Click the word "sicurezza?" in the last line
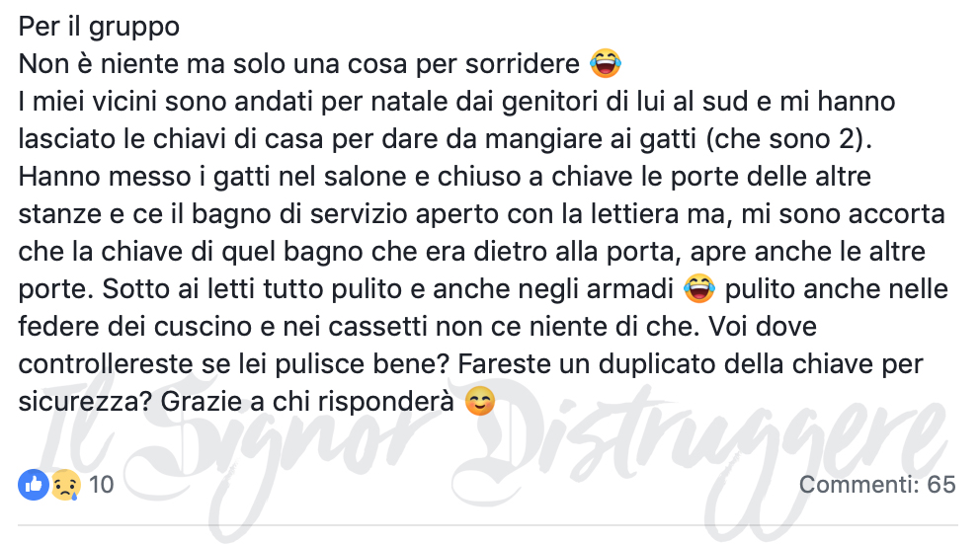This screenshot has height=544, width=980. coord(85,402)
